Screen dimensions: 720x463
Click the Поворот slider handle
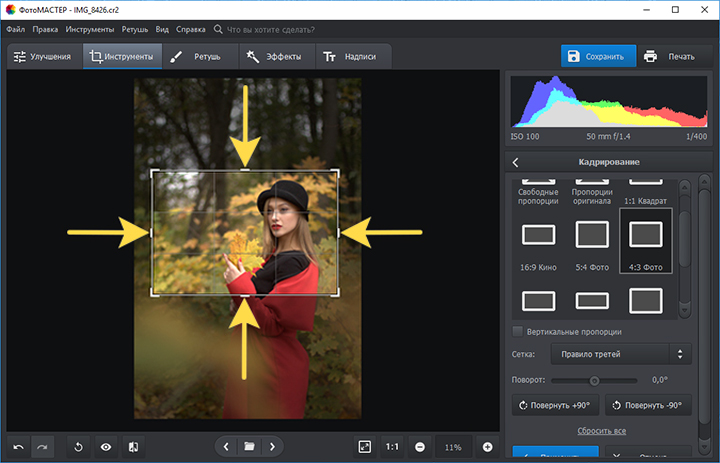tap(594, 380)
